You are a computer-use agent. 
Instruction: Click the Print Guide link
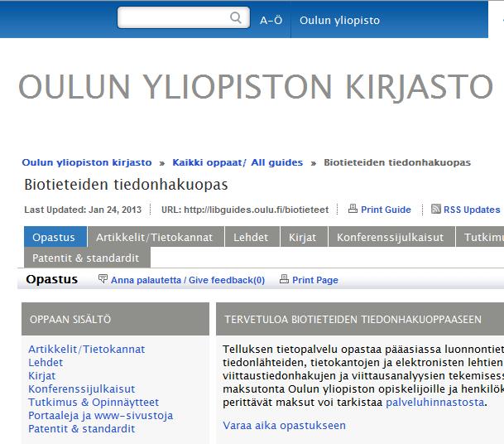coord(386,210)
